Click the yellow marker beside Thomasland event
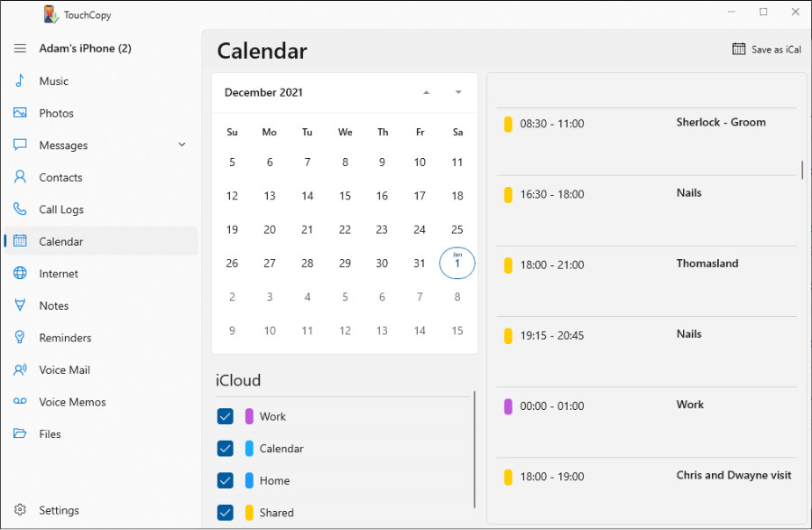Image resolution: width=812 pixels, height=530 pixels. (x=508, y=265)
